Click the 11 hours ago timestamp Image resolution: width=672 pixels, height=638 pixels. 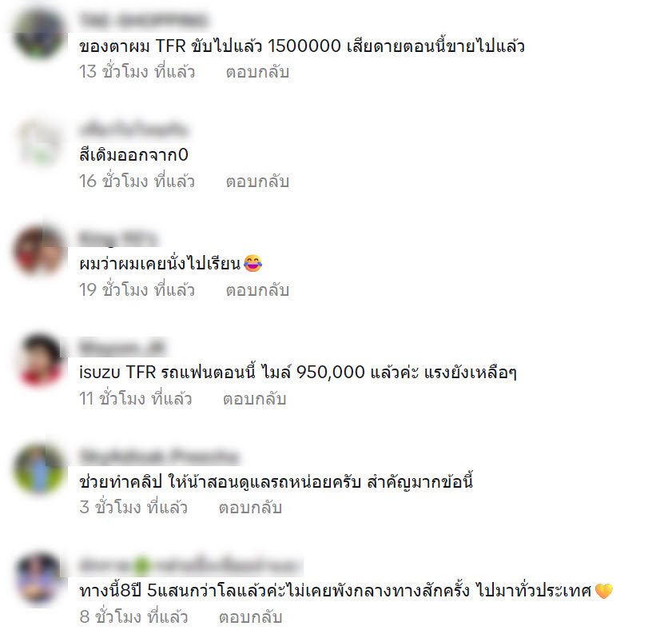(x=135, y=399)
